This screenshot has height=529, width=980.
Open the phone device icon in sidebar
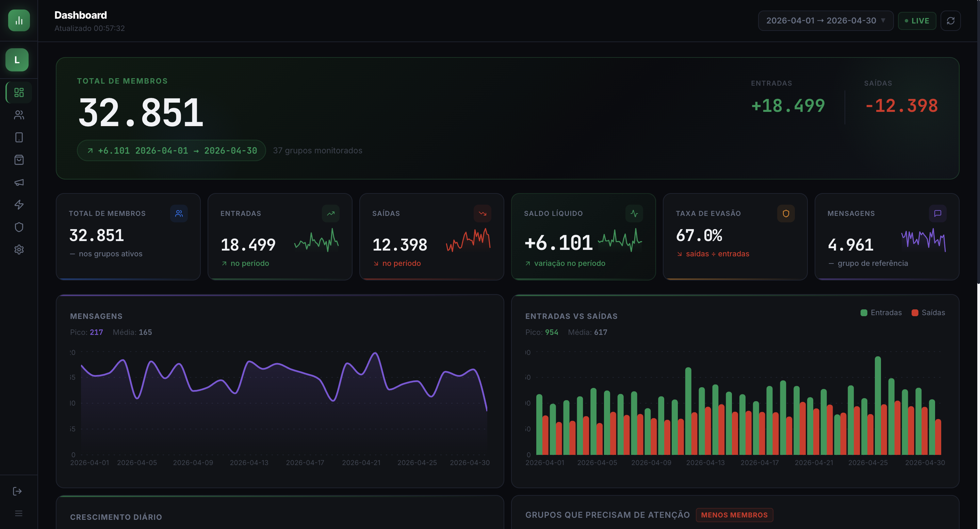coord(19,137)
